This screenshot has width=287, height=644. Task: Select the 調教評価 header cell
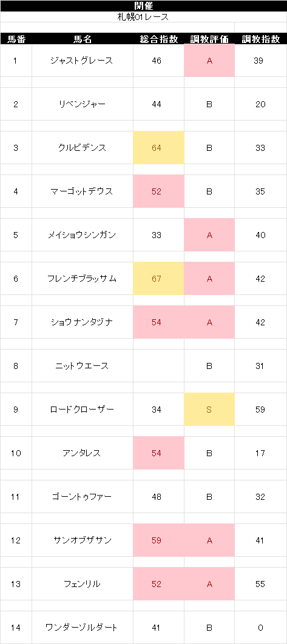[209, 39]
